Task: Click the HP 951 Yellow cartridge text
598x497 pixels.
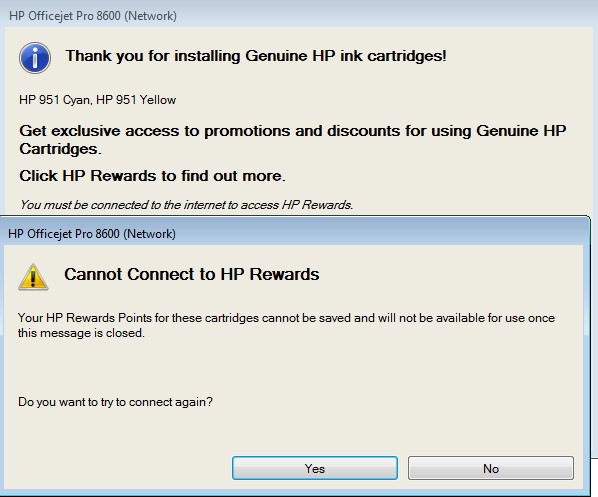Action: pos(136,100)
